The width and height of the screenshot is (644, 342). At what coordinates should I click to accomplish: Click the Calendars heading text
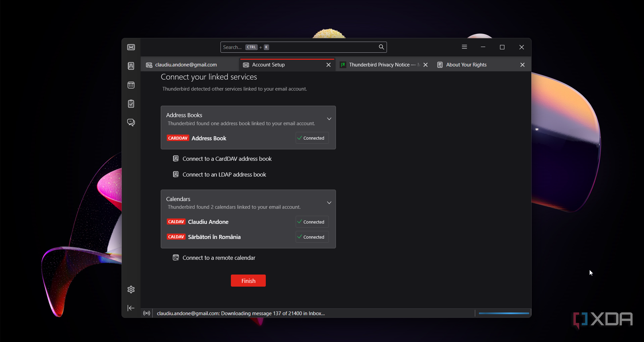click(x=178, y=199)
